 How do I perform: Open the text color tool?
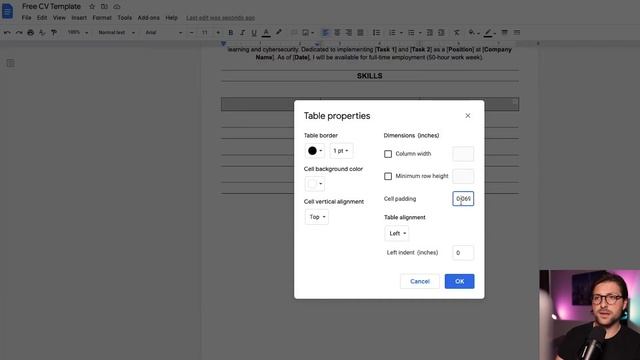coord(266,33)
